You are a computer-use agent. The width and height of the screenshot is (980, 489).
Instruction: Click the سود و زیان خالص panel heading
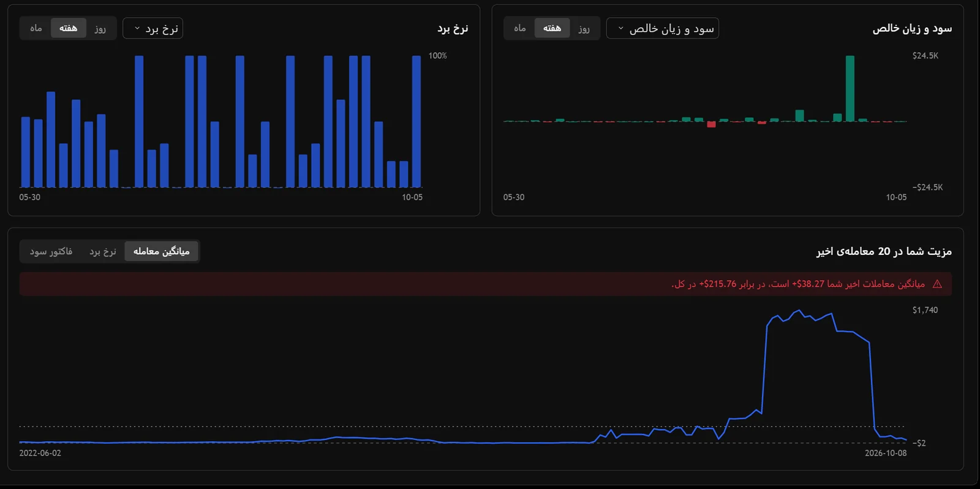tap(912, 29)
